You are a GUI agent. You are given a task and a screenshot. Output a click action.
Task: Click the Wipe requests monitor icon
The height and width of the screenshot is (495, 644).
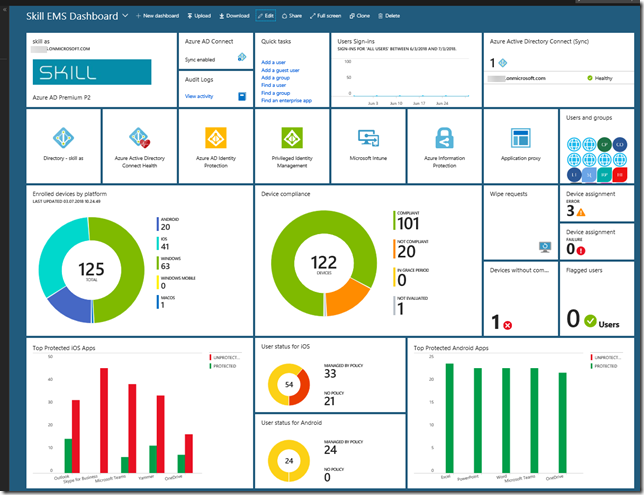pos(544,245)
